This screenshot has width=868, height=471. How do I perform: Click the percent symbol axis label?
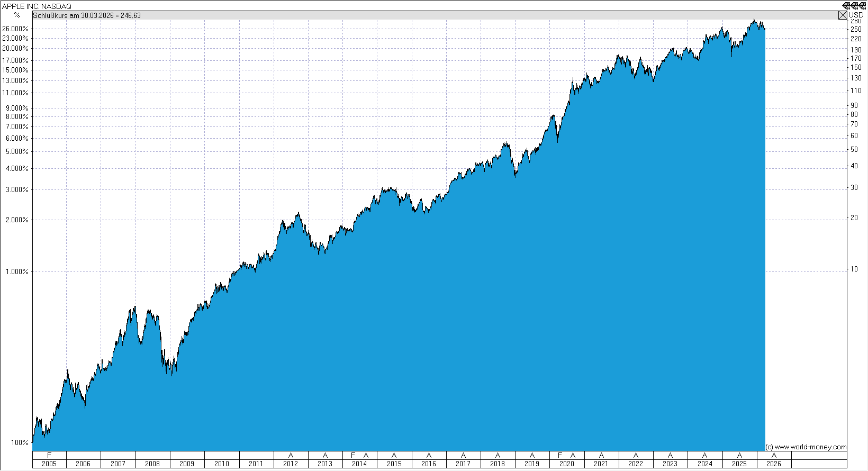(17, 15)
